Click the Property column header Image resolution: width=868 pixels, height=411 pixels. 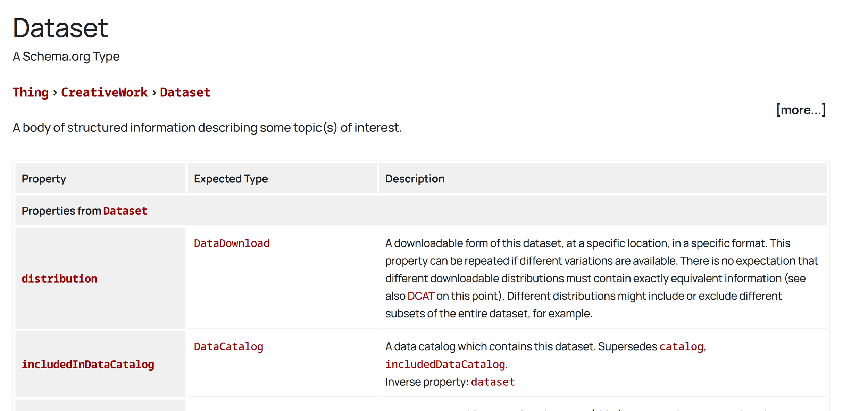pos(44,179)
